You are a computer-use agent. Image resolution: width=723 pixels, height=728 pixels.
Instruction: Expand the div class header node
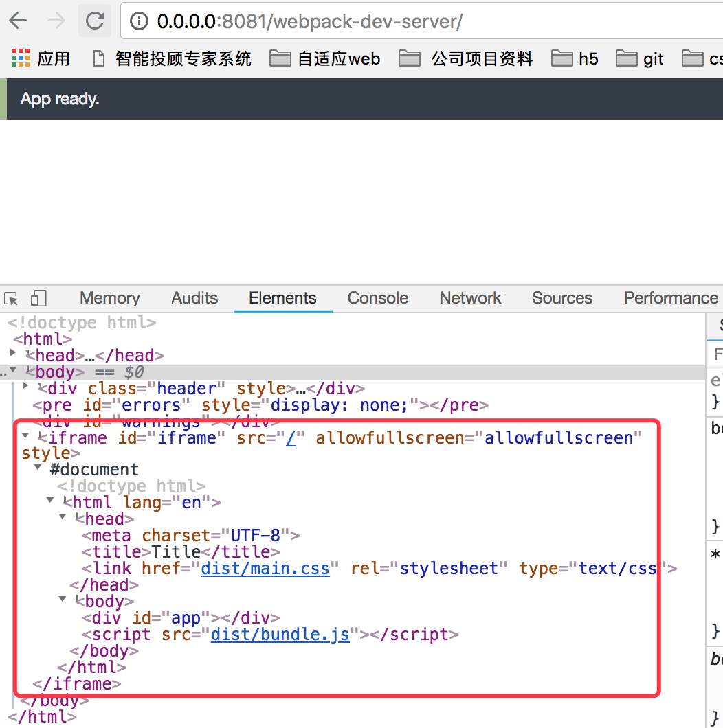[x=25, y=386]
